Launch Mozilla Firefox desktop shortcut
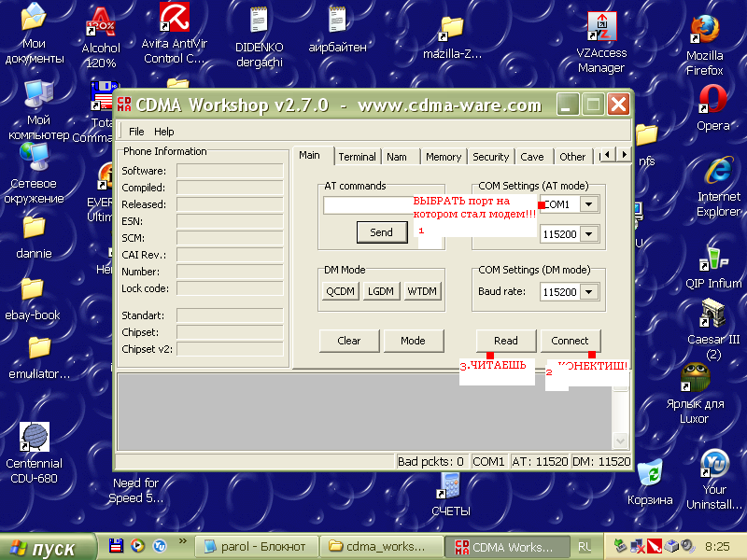 pyautogui.click(x=705, y=45)
